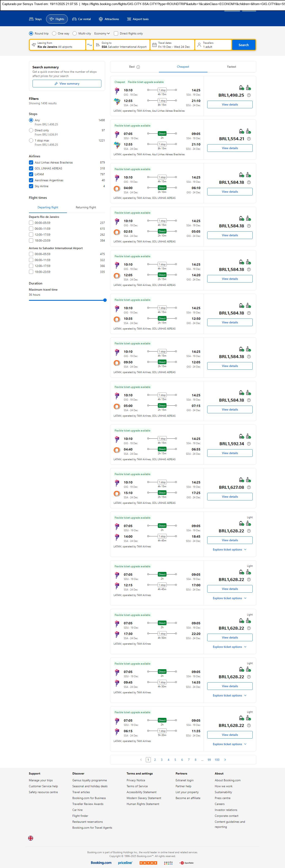Image resolution: width=285 pixels, height=868 pixels.
Task: Click the maximum travel time slider handle
Action: click(105, 300)
